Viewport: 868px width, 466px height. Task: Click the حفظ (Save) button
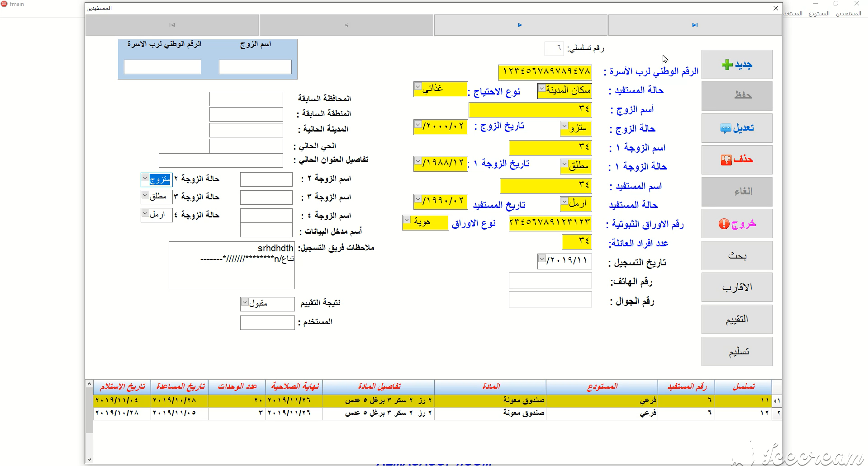click(x=736, y=96)
